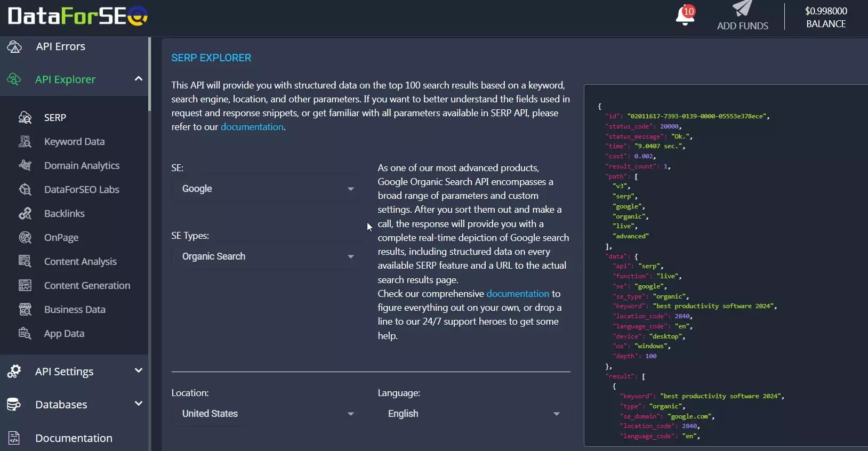
Task: Click the API Settings gears icon
Action: pyautogui.click(x=14, y=372)
